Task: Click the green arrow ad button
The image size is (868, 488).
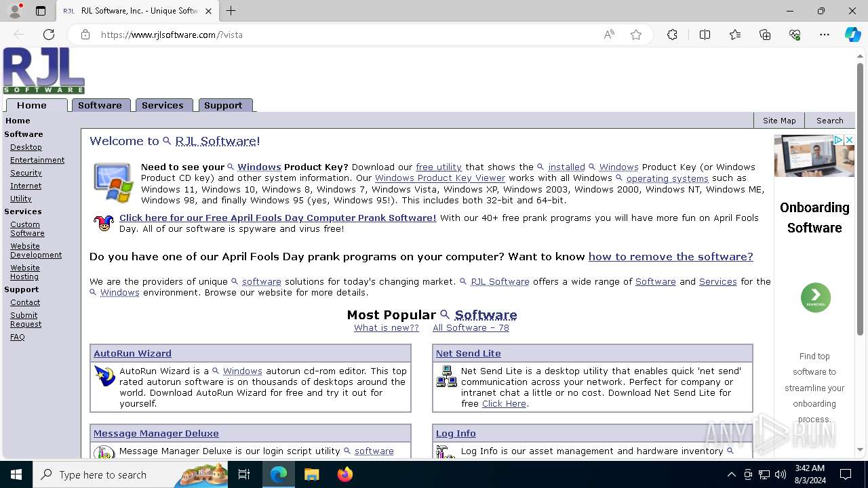Action: tap(815, 298)
